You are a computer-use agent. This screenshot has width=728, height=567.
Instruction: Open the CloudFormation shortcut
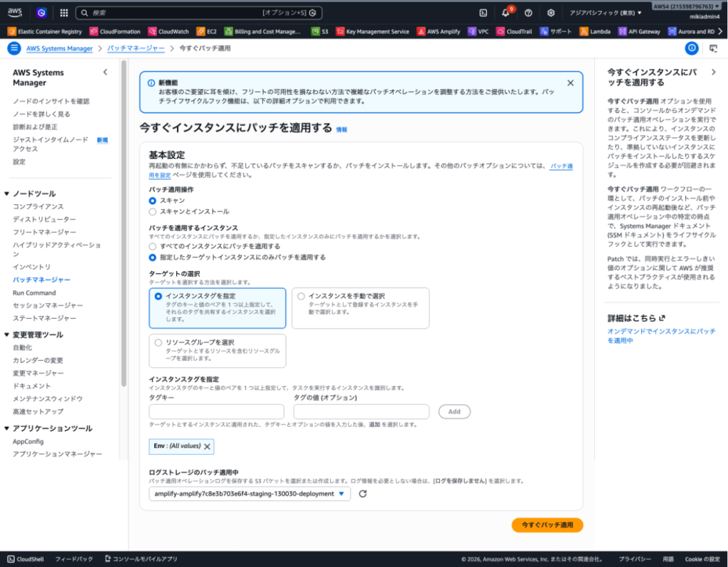(115, 31)
